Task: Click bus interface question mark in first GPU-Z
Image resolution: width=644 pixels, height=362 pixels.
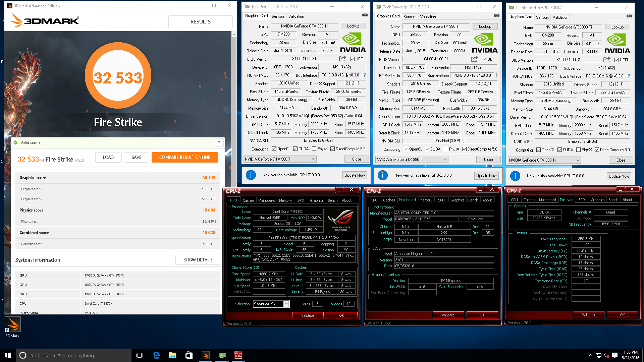Action: point(365,75)
